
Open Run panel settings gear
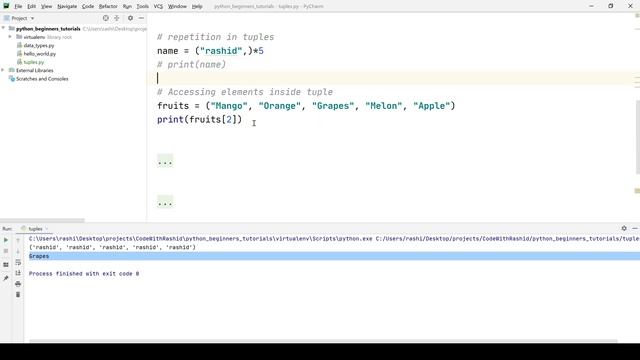pyautogui.click(x=624, y=228)
